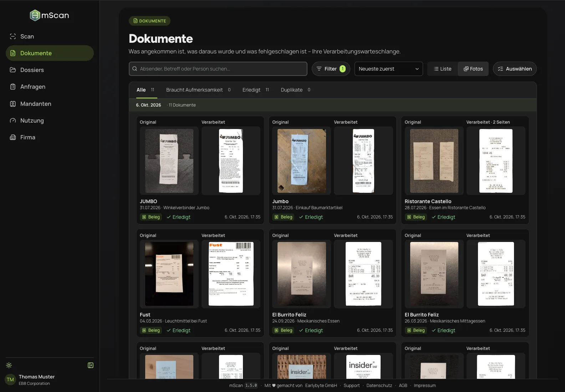This screenshot has width=565, height=392.
Task: Click the DOKUMENTE breadcrumb badge
Action: [x=149, y=21]
